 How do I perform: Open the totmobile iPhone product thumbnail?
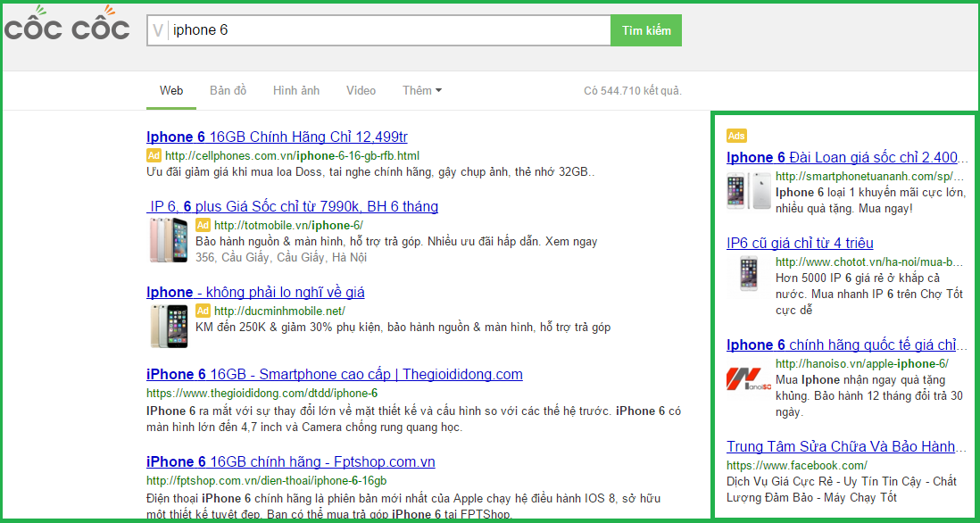click(x=168, y=240)
